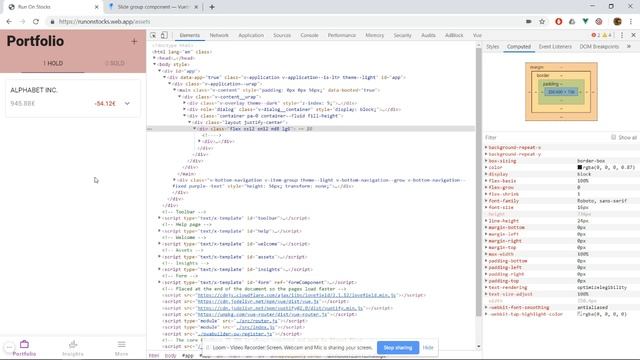
Task: Open Chrome profile avatar
Action: (x=617, y=22)
